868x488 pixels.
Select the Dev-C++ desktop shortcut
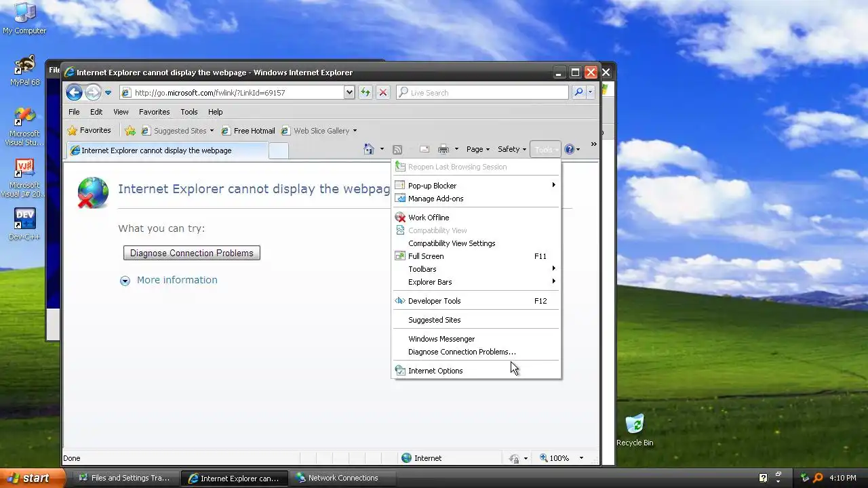(24, 224)
